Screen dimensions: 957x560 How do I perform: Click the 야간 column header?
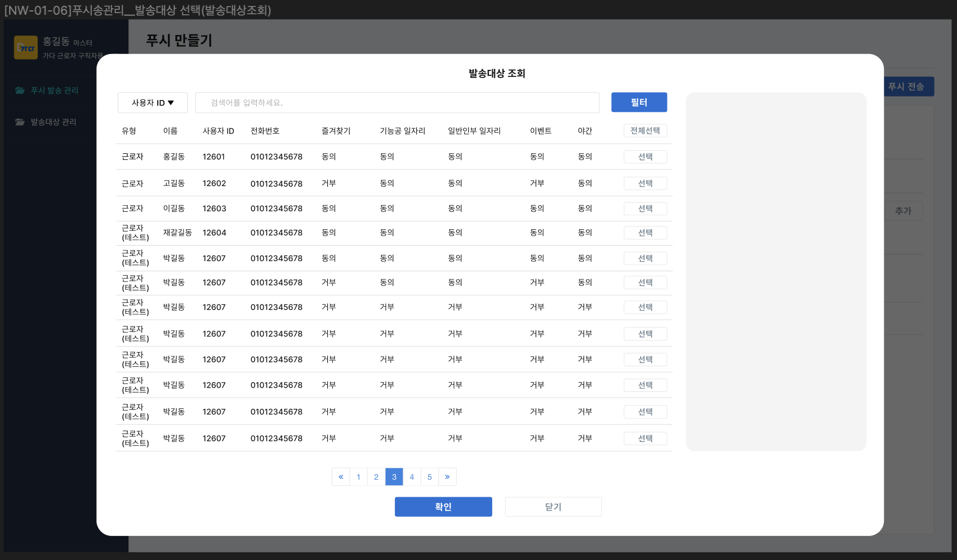(x=585, y=131)
